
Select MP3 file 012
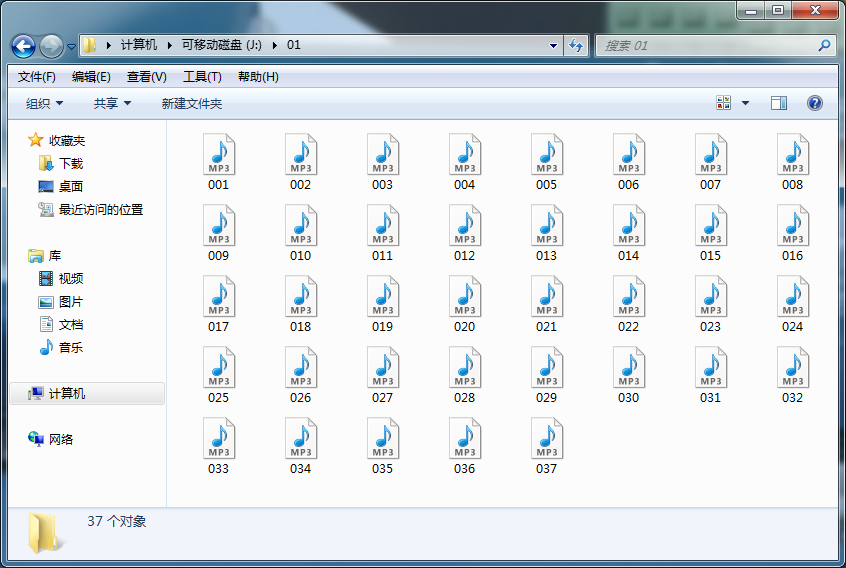(465, 233)
